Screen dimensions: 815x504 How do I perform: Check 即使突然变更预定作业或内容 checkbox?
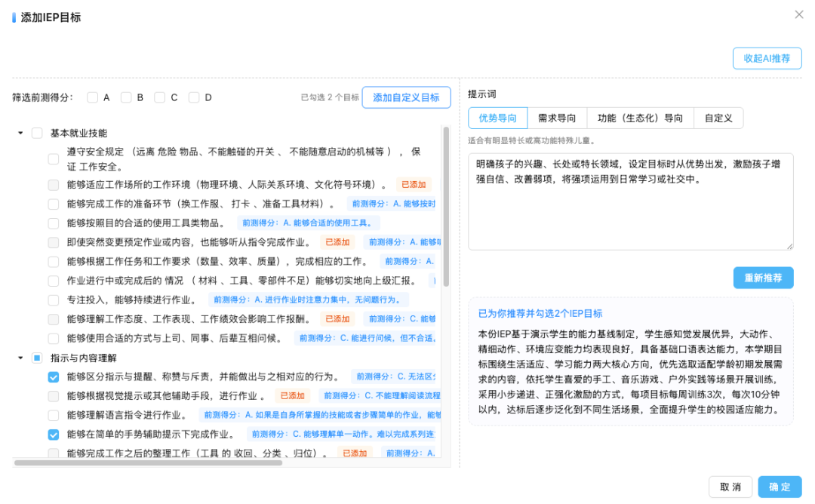[x=54, y=242]
